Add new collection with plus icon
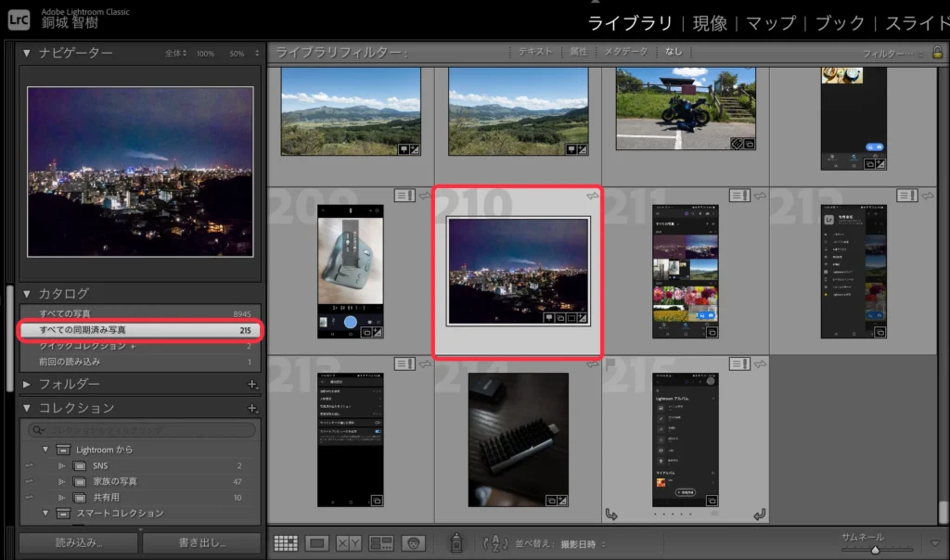 251,408
